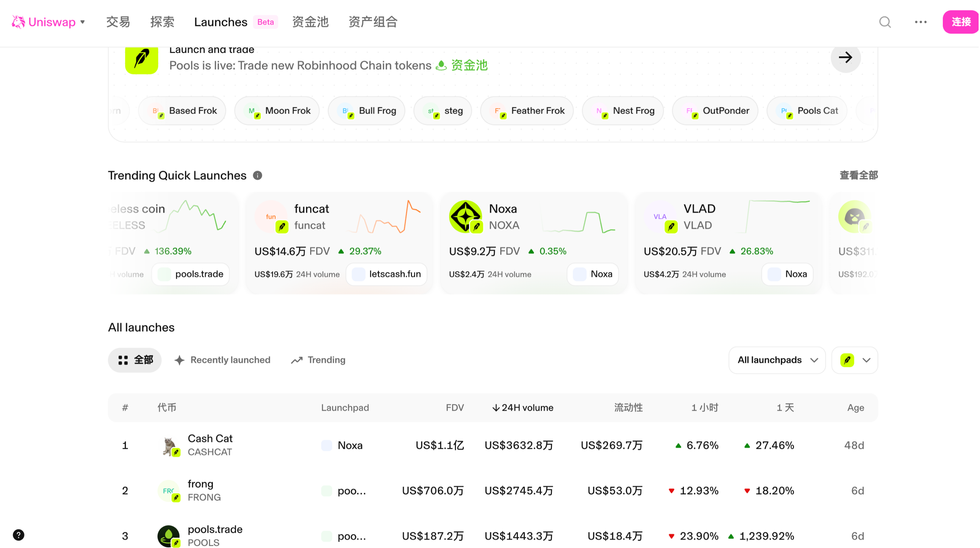Select the Moon Frok chip
Viewport: 980px width, 548px height.
277,111
